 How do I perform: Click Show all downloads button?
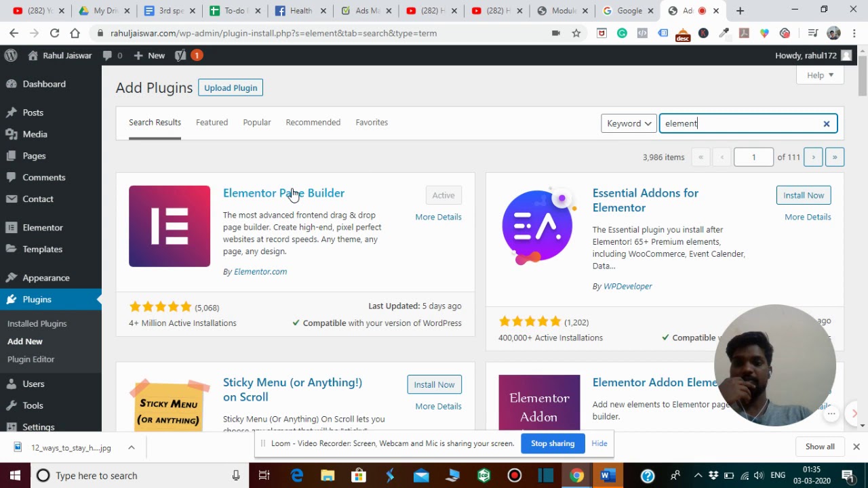pos(820,447)
